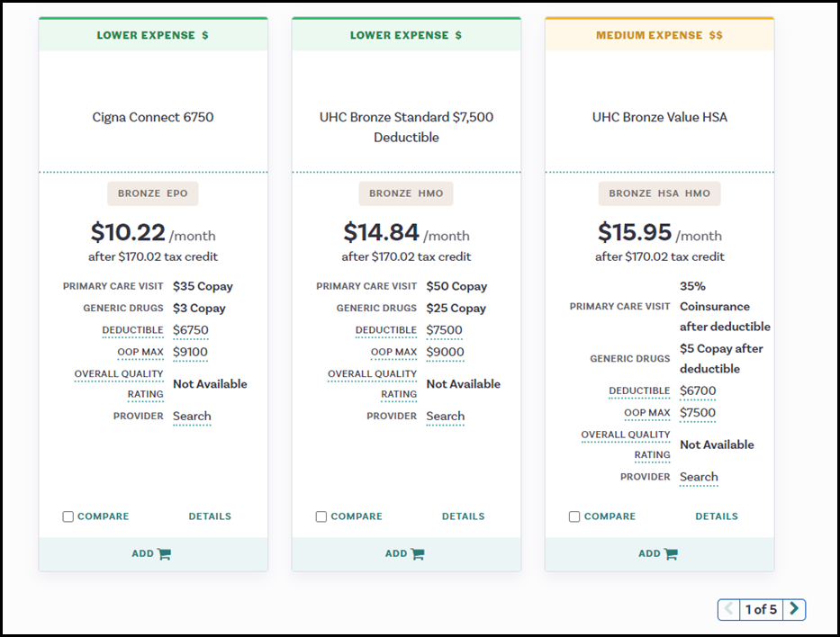Click the previous page arrow

[x=728, y=609]
